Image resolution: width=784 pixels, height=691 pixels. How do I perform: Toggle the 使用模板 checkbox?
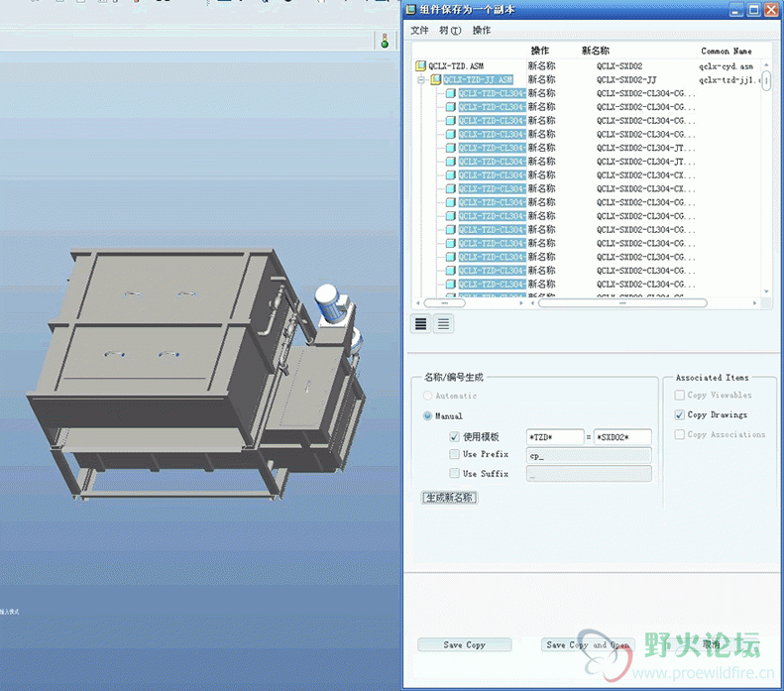[x=454, y=436]
